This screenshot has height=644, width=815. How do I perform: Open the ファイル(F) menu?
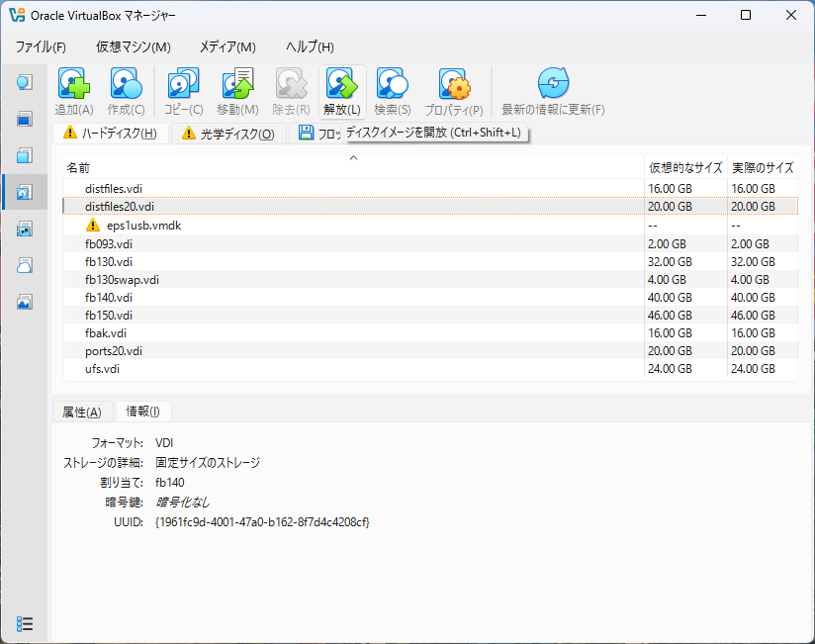pyautogui.click(x=41, y=47)
